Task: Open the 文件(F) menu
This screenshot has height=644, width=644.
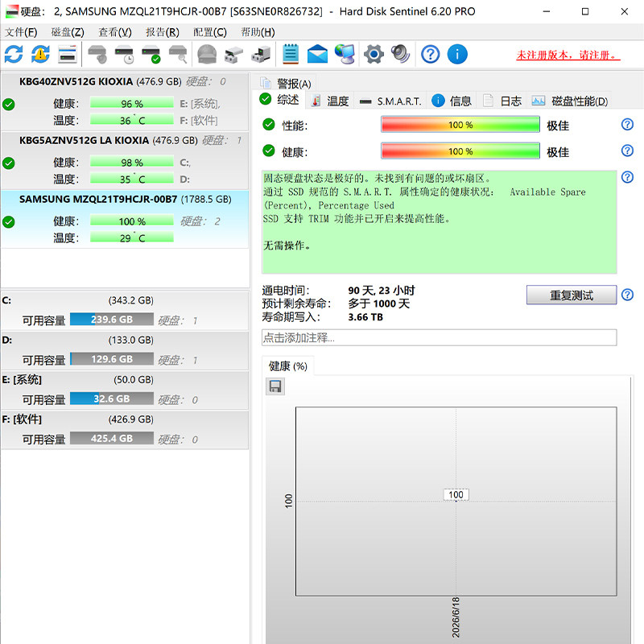Action: coord(21,32)
